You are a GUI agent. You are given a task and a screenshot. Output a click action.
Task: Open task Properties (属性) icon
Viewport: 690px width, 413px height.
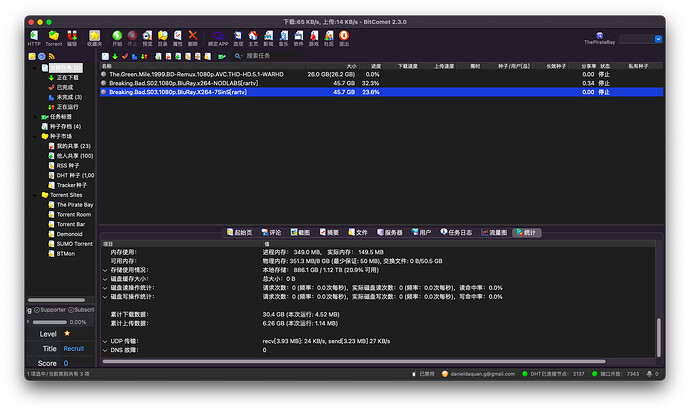[178, 36]
